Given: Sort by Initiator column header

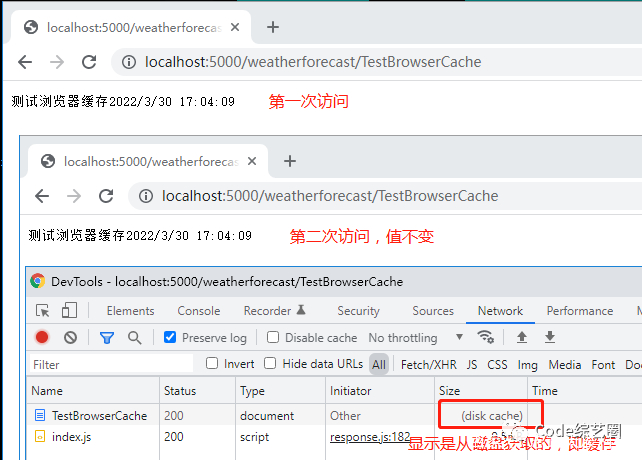Looking at the screenshot, I should click(380, 390).
